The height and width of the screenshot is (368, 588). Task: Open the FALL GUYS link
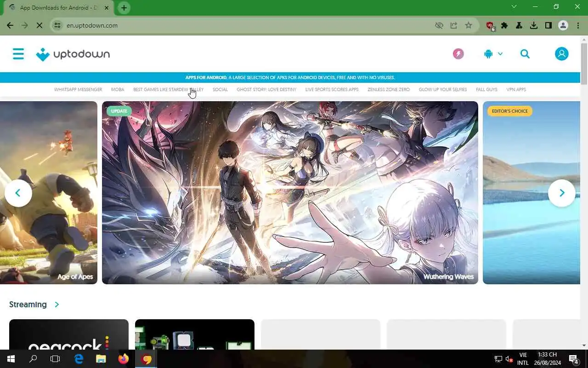pos(486,90)
